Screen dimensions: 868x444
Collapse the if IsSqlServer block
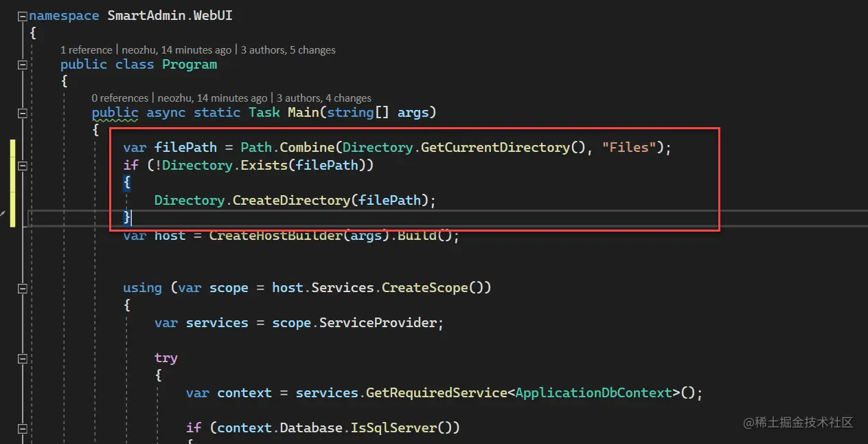23,428
